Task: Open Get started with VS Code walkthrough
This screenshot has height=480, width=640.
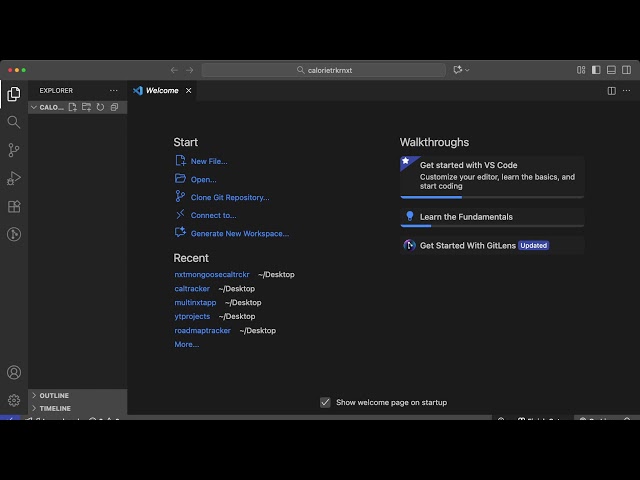Action: (x=492, y=176)
